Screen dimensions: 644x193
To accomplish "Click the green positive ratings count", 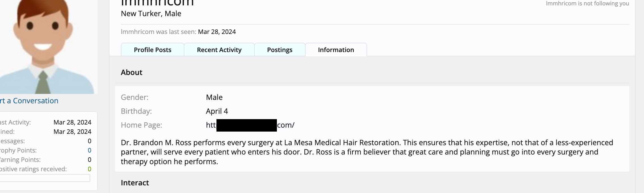I will tap(89, 169).
